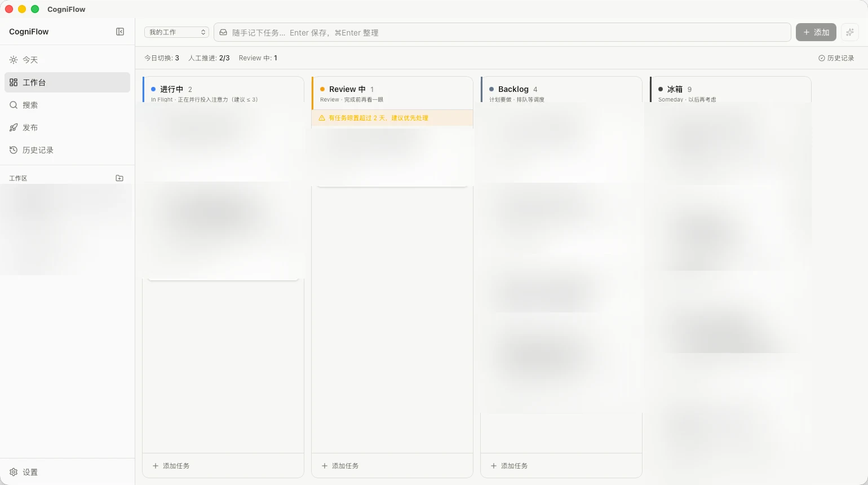
Task: Go to the 发布 rocket item
Action: click(x=67, y=127)
